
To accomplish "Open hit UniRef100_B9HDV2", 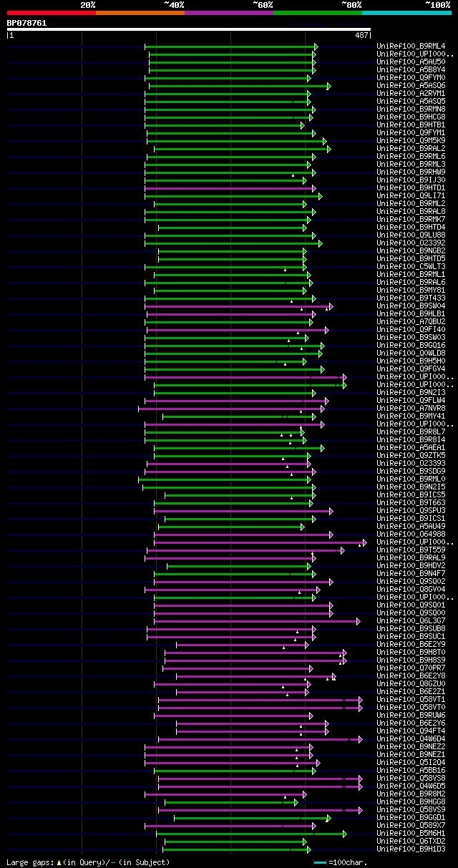I will click(x=411, y=566).
